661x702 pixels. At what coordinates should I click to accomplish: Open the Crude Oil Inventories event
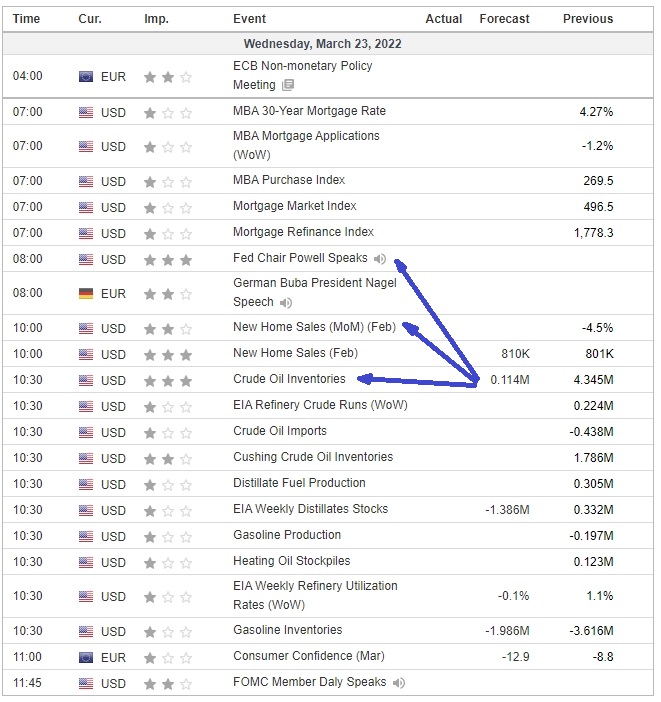pos(289,379)
